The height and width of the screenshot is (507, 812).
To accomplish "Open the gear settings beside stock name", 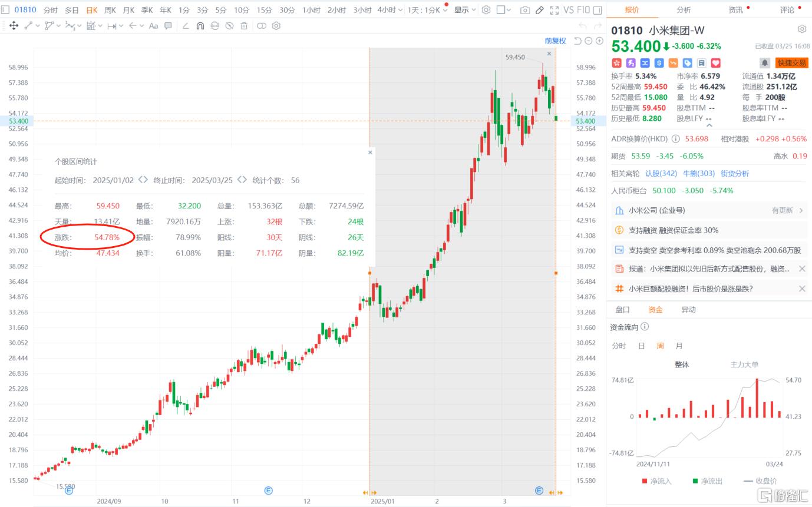I will click(801, 29).
